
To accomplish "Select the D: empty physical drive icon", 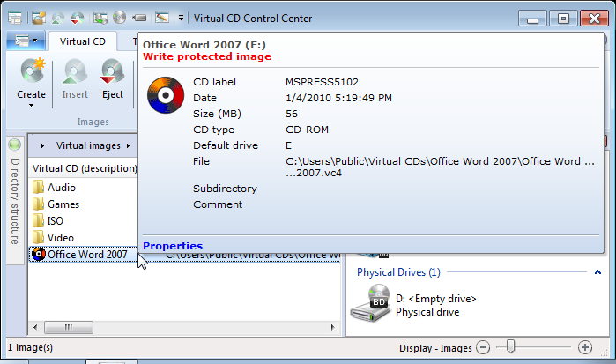I will (371, 300).
